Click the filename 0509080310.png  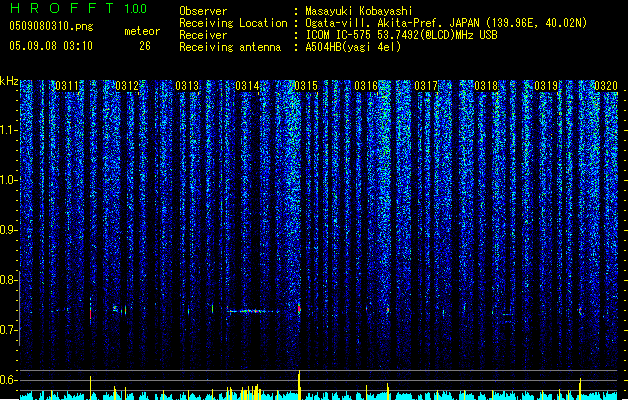[x=51, y=26]
